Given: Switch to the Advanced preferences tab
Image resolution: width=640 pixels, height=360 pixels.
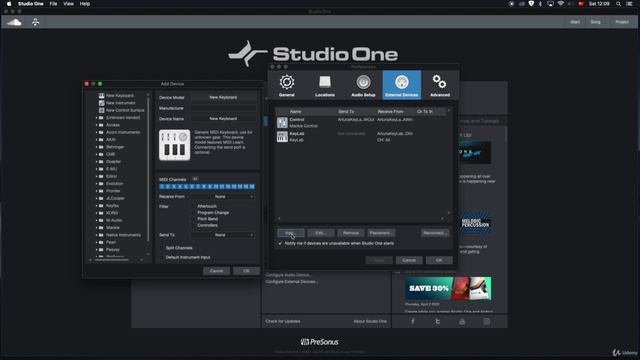Looking at the screenshot, I should (440, 85).
